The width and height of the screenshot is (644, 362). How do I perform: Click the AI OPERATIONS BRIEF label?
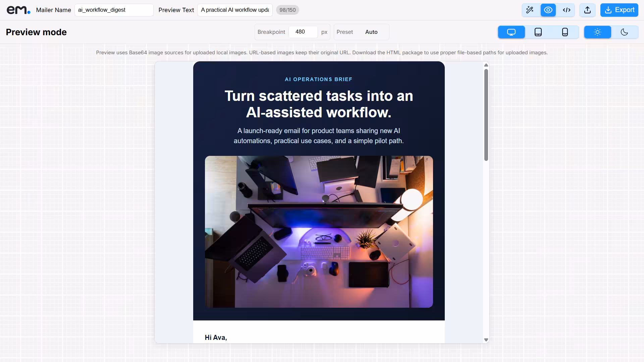coord(319,79)
